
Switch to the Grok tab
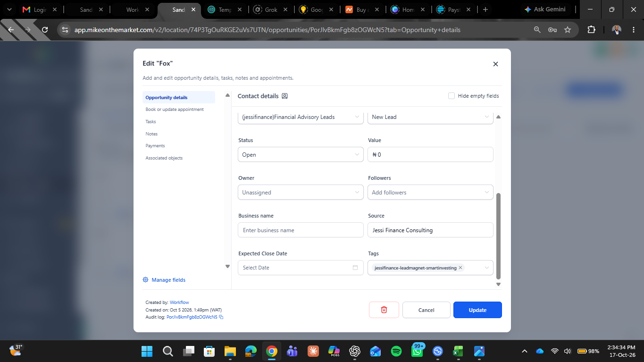click(x=271, y=9)
